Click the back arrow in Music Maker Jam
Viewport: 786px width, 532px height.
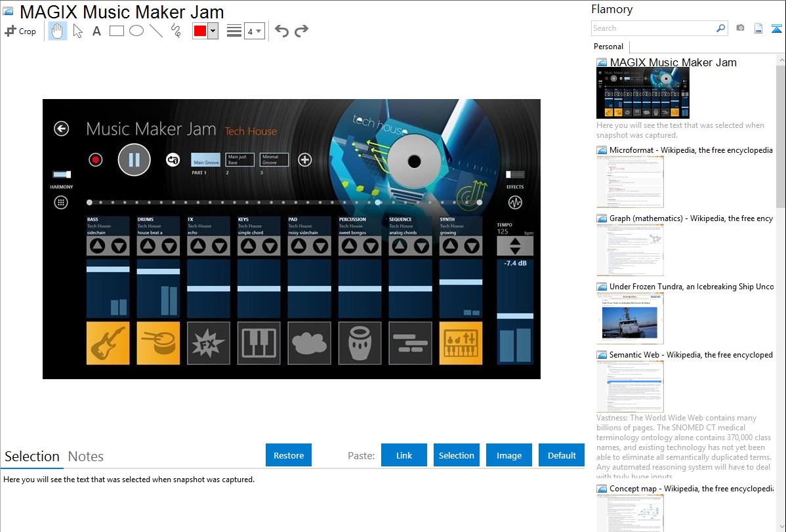coord(61,129)
